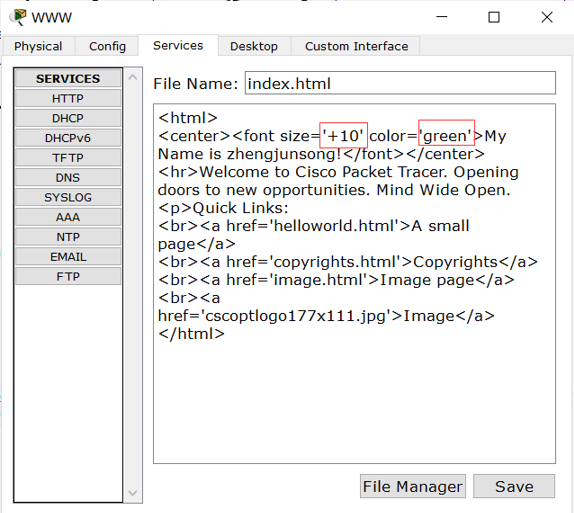This screenshot has height=513, width=574.
Task: Open the FTP service
Action: (68, 276)
